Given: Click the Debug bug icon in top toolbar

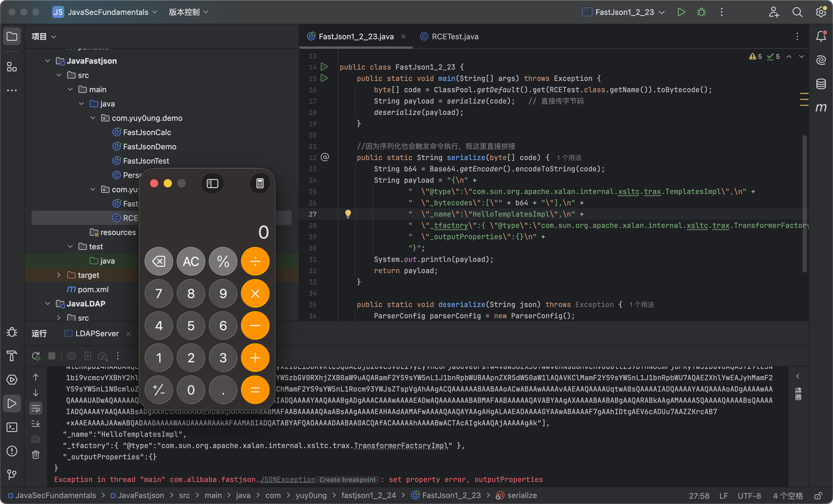Looking at the screenshot, I should [701, 12].
